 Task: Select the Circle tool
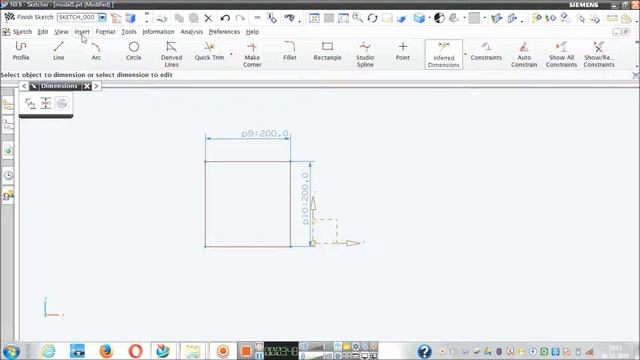pyautogui.click(x=133, y=51)
